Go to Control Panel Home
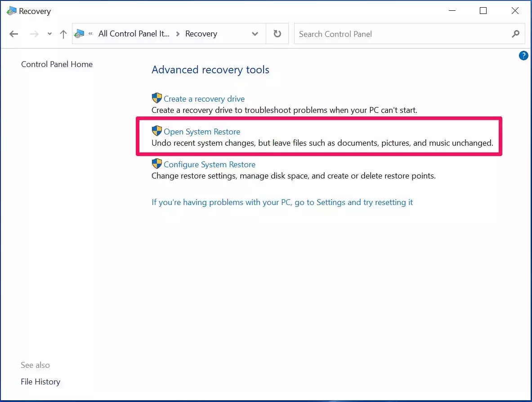 point(57,64)
